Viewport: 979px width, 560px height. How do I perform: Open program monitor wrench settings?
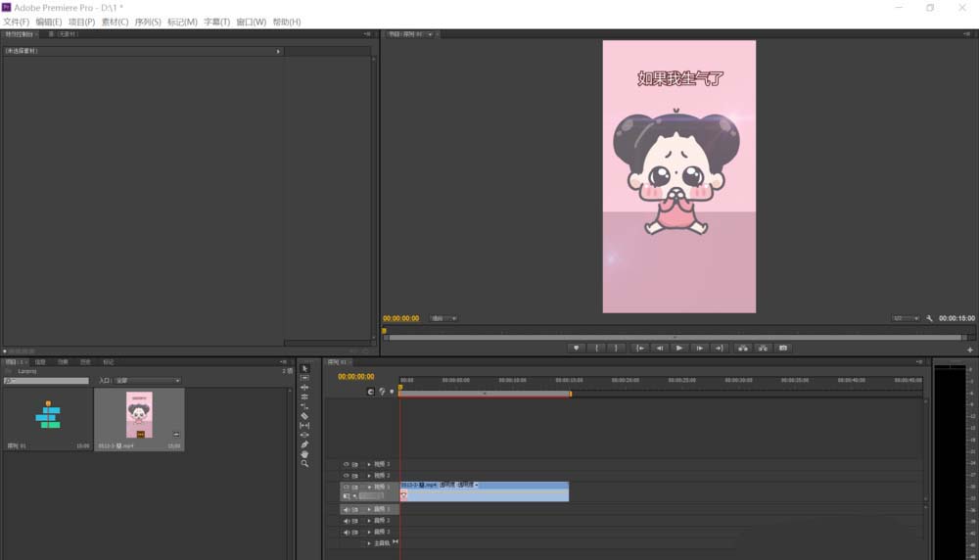pyautogui.click(x=928, y=318)
